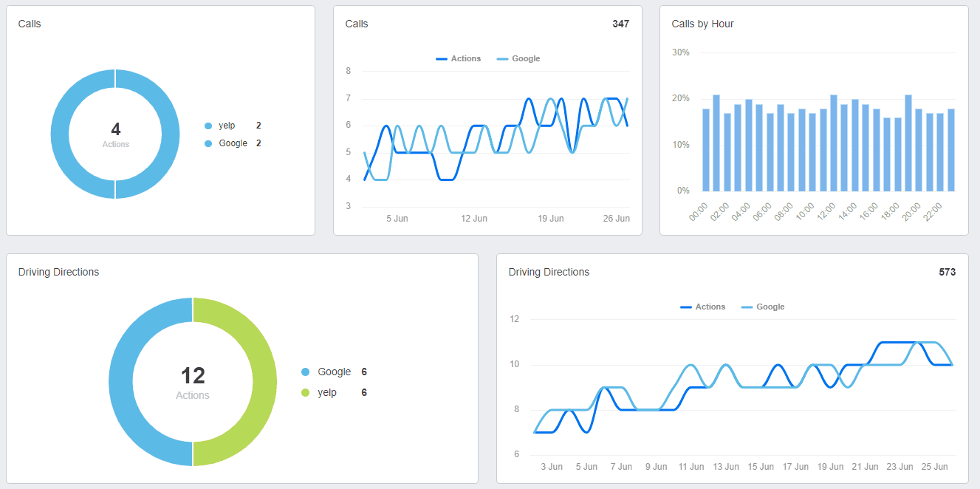This screenshot has height=489, width=980.
Task: Click the 573 total in Driving Directions chart
Action: (949, 272)
